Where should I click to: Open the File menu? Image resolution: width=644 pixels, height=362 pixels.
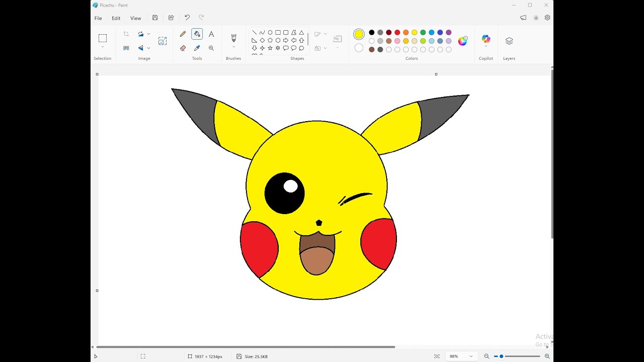[x=98, y=18]
